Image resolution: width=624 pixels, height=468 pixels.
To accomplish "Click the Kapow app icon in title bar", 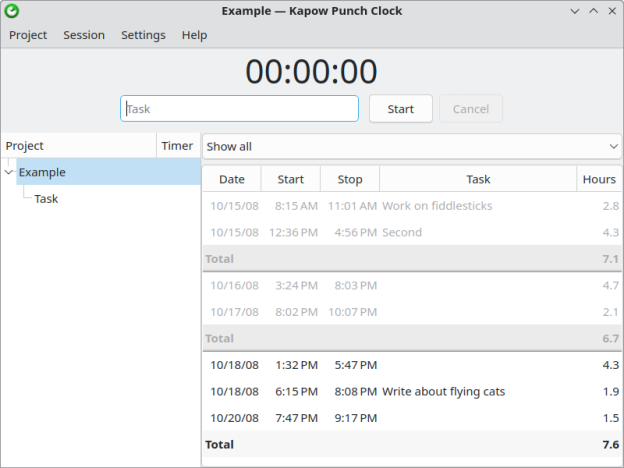I will tap(12, 11).
